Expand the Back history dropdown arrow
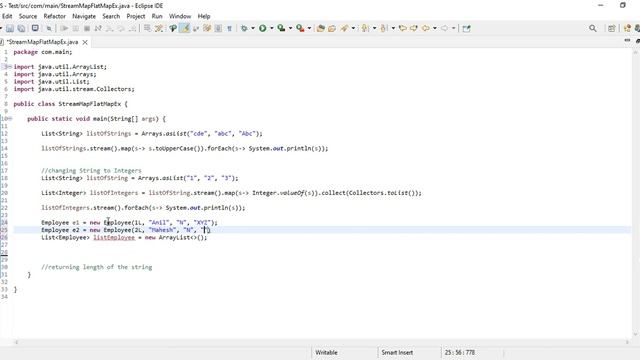The width and height of the screenshot is (640, 360). [x=435, y=28]
